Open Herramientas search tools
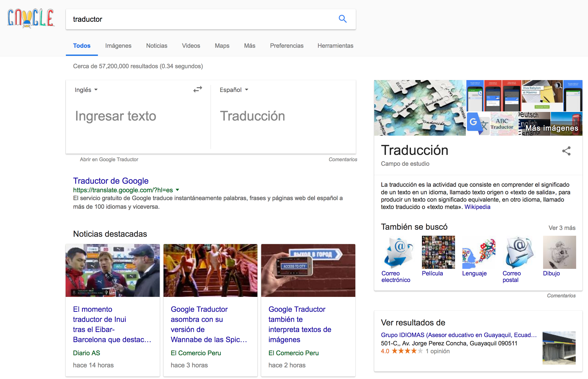The height and width of the screenshot is (379, 588). click(335, 46)
